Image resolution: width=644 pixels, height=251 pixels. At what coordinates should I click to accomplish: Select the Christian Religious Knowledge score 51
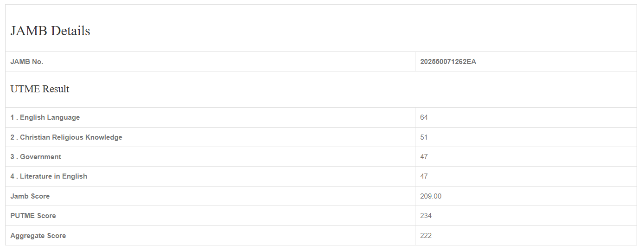[x=424, y=137]
